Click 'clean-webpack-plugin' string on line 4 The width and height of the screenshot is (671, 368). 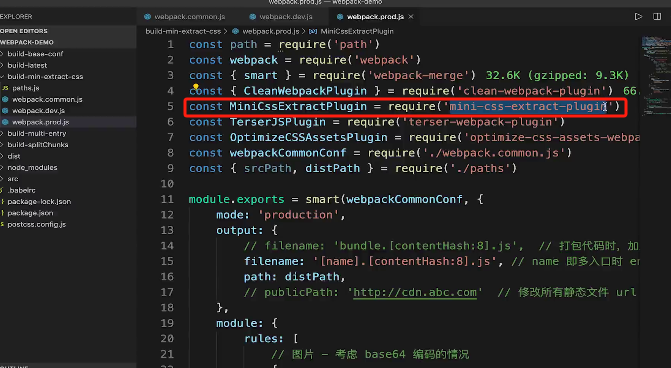[x=531, y=91]
